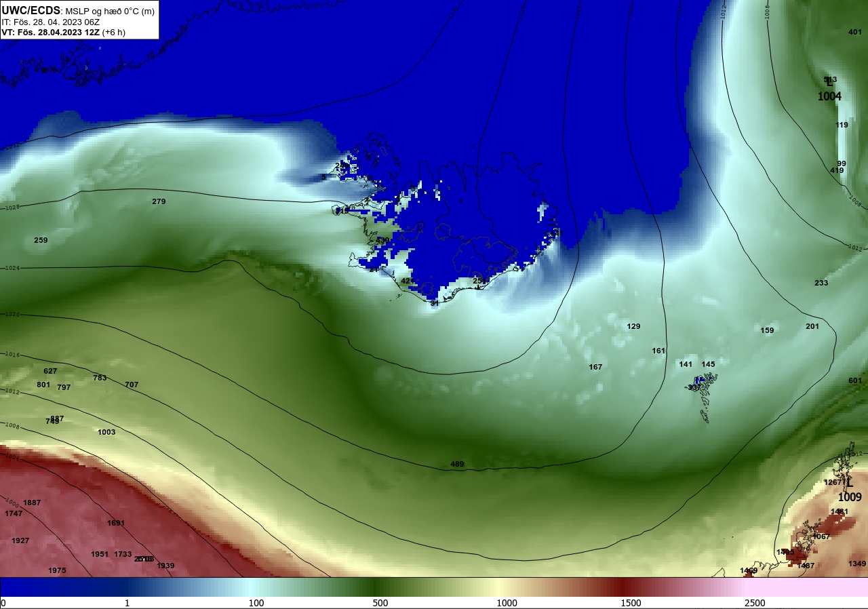Click the 129 height value
868x609 pixels.
point(633,326)
